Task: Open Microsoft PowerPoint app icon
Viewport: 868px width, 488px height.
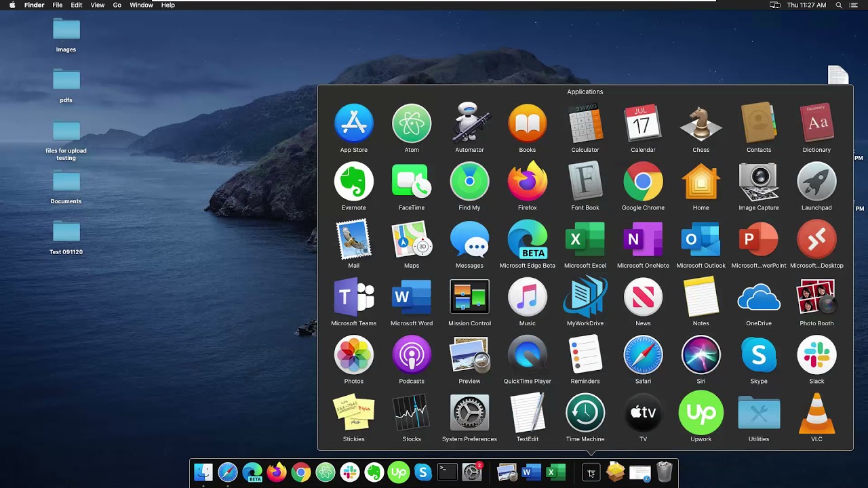Action: 759,239
